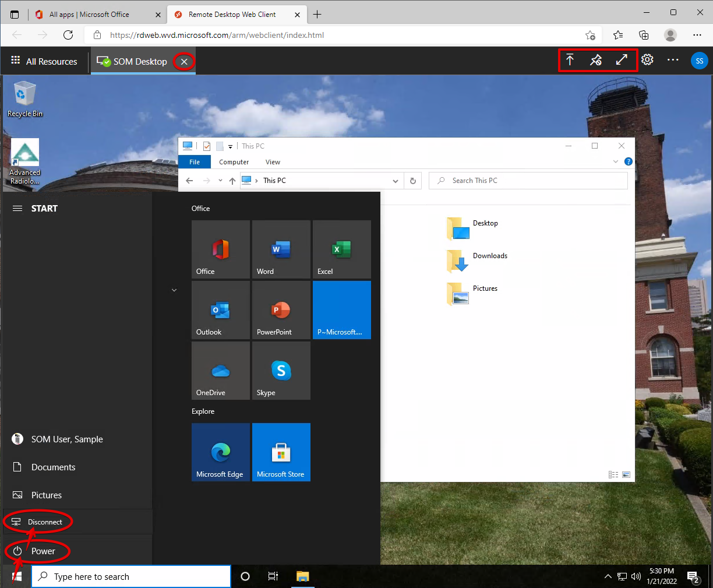Launch Excel from the Start tiles
This screenshot has height=588, width=713.
[342, 249]
